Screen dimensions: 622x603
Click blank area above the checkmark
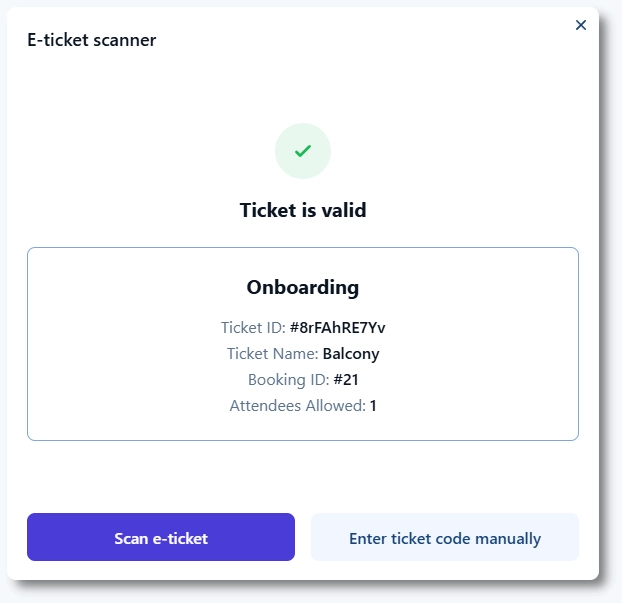[303, 90]
